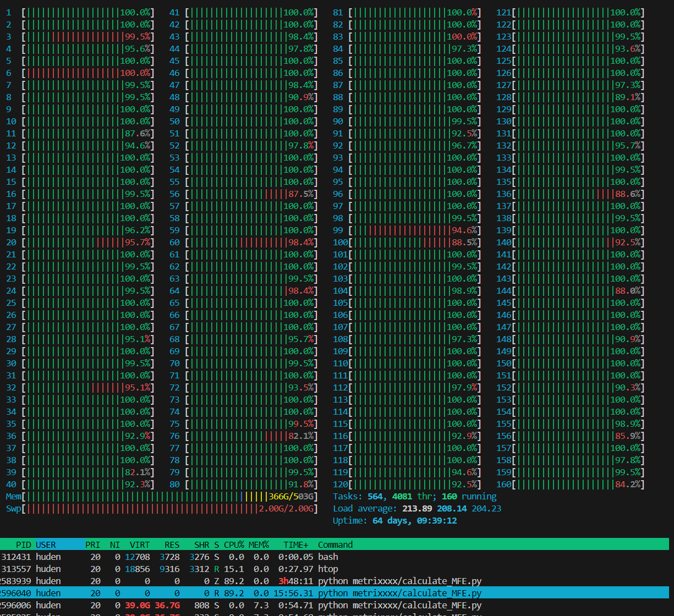This screenshot has width=674, height=616.
Task: Sort processes by CPU% column header
Action: (233, 544)
